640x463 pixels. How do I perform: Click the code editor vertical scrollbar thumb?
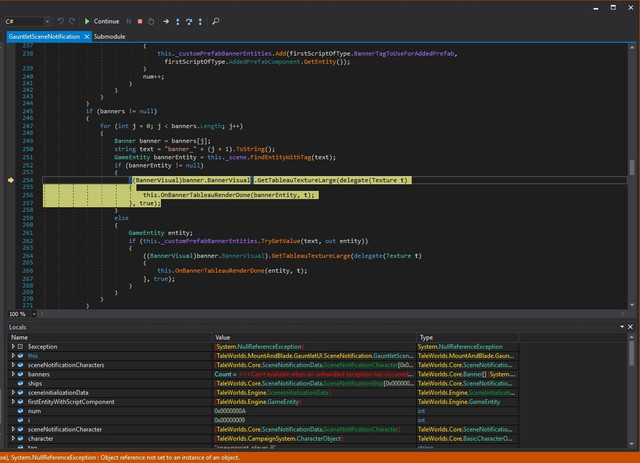click(632, 167)
